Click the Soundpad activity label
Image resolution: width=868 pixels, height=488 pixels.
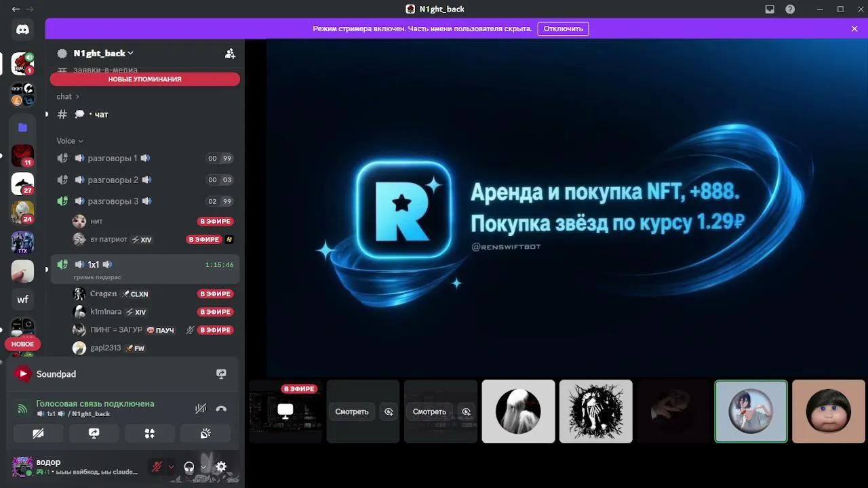56,374
